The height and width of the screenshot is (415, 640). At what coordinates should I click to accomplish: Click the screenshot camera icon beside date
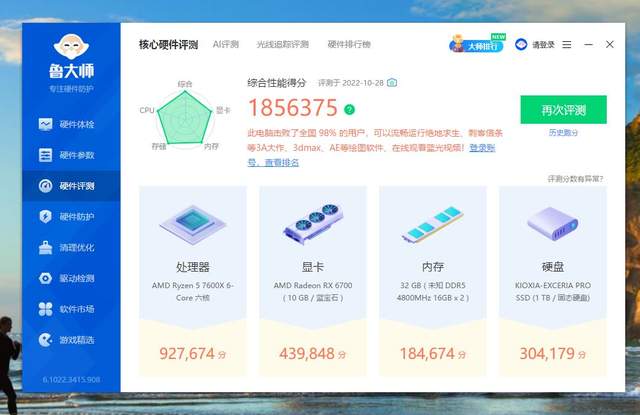click(x=392, y=83)
